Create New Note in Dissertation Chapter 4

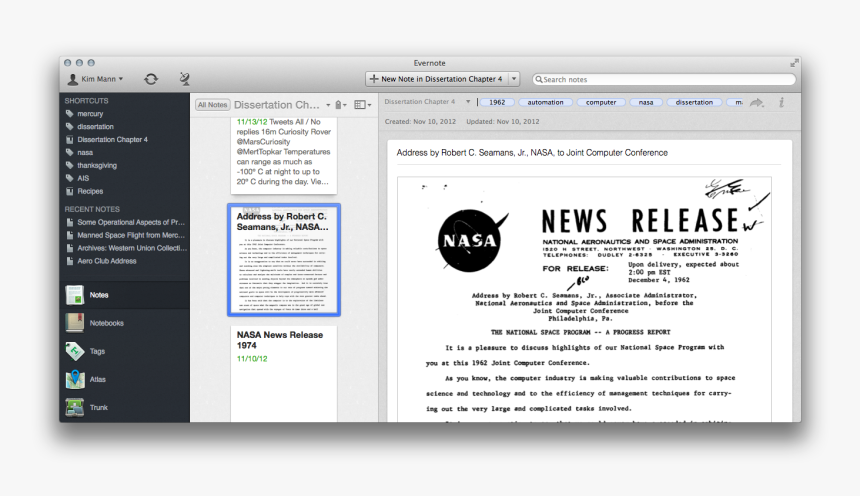coord(437,79)
